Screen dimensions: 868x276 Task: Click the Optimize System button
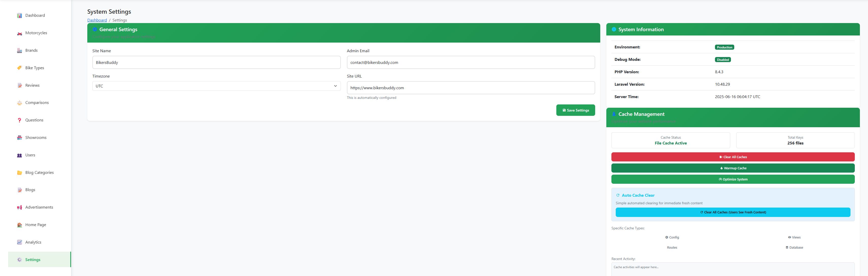(732, 179)
